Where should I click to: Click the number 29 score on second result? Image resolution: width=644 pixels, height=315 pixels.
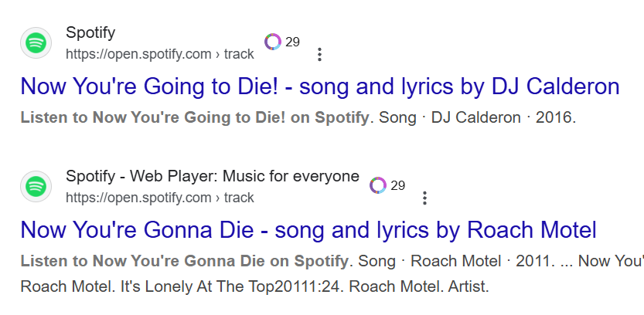click(x=397, y=185)
